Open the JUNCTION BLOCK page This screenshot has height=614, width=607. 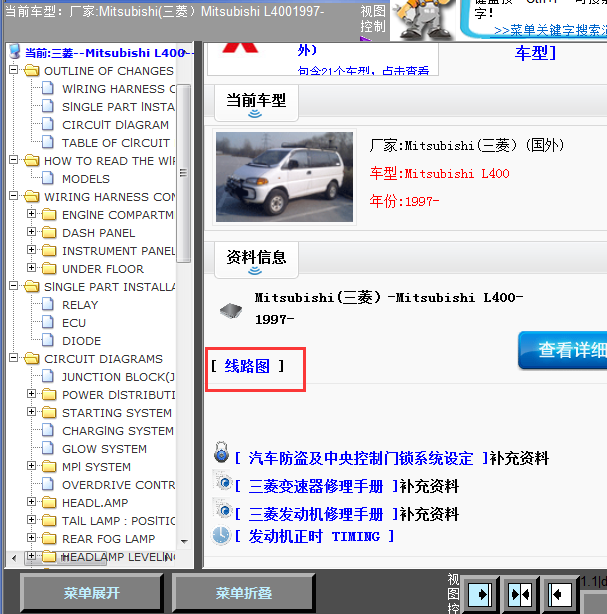pos(118,377)
